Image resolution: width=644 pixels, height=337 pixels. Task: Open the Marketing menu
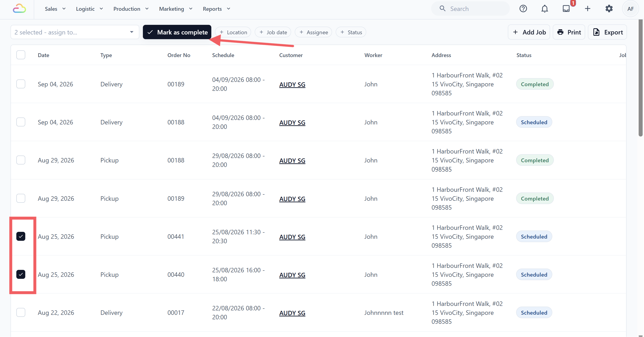pos(176,9)
